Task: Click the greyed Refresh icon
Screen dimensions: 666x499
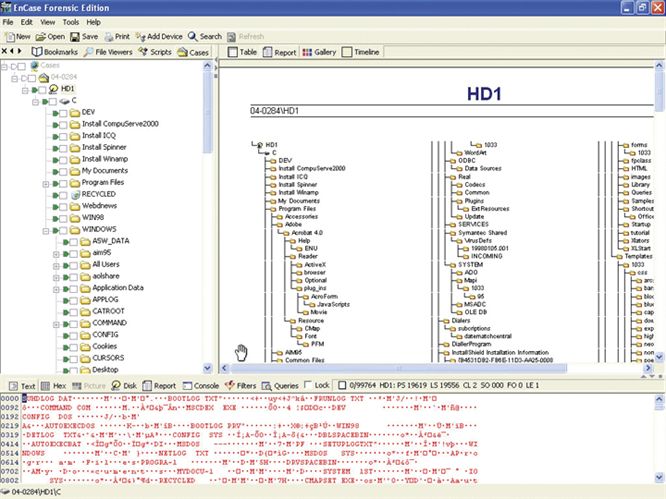Action: pyautogui.click(x=231, y=37)
